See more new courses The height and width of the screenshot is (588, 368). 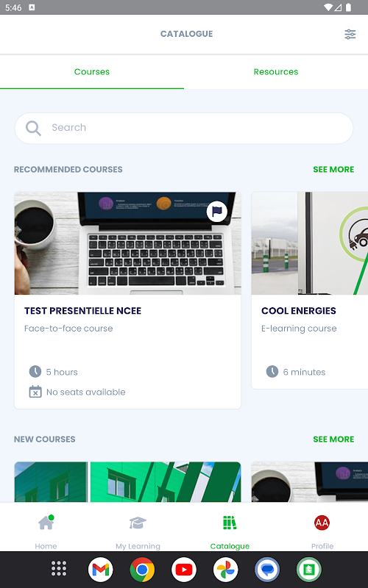click(x=333, y=439)
